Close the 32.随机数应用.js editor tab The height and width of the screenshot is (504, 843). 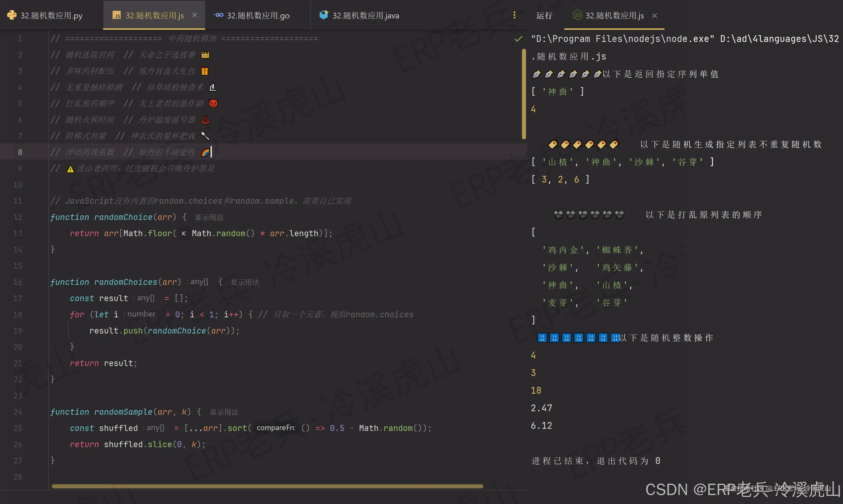[195, 15]
